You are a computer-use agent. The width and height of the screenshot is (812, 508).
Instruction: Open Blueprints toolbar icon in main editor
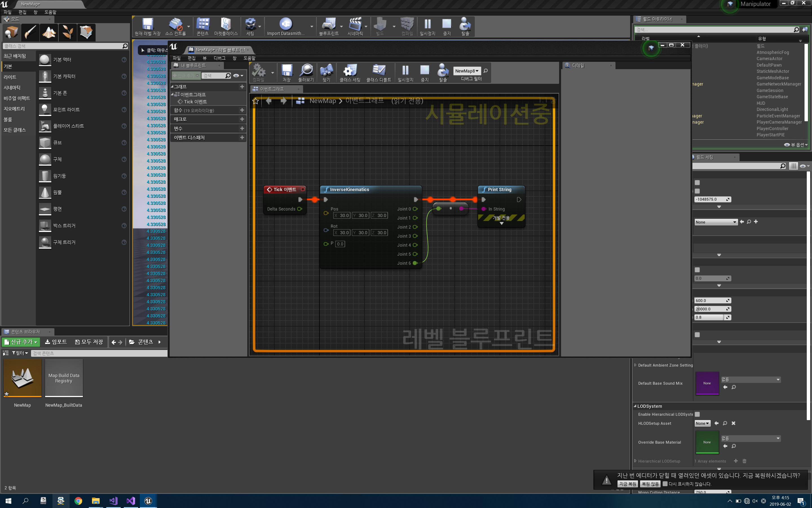pyautogui.click(x=329, y=24)
